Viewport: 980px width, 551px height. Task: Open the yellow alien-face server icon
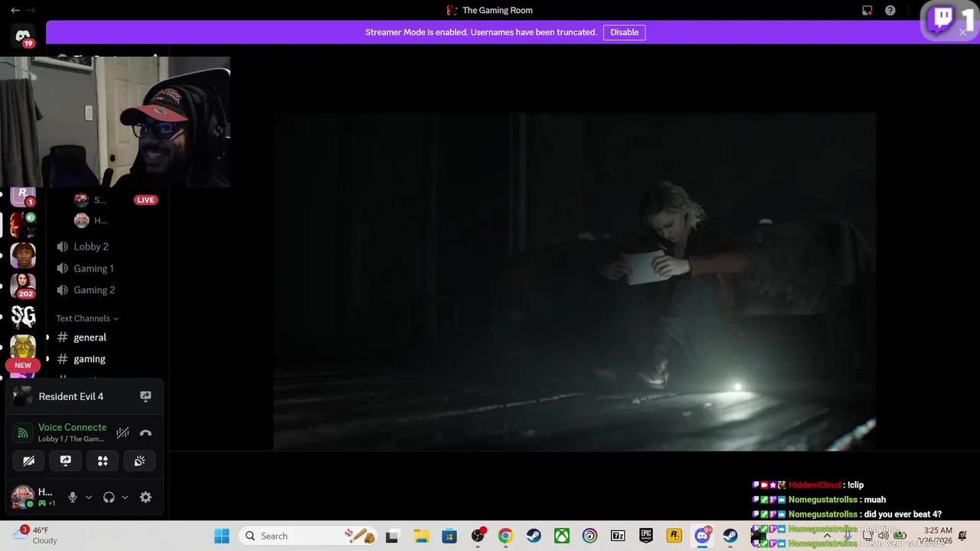point(23,347)
